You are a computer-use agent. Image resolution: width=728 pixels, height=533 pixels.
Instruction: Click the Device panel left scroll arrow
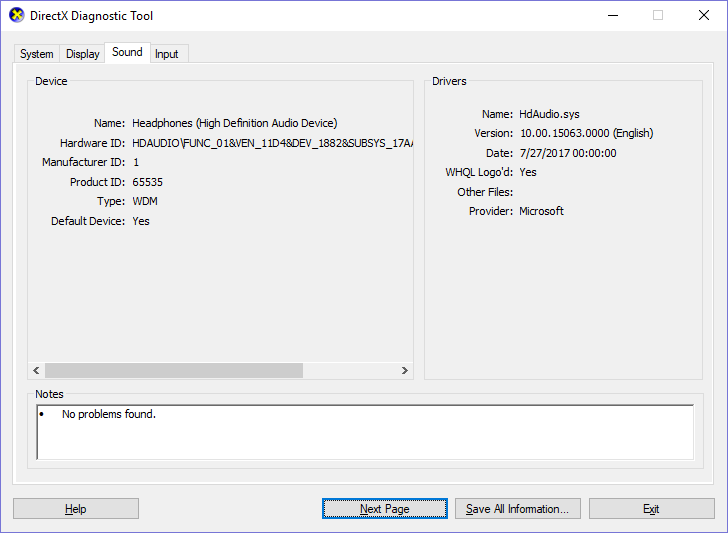tap(36, 370)
